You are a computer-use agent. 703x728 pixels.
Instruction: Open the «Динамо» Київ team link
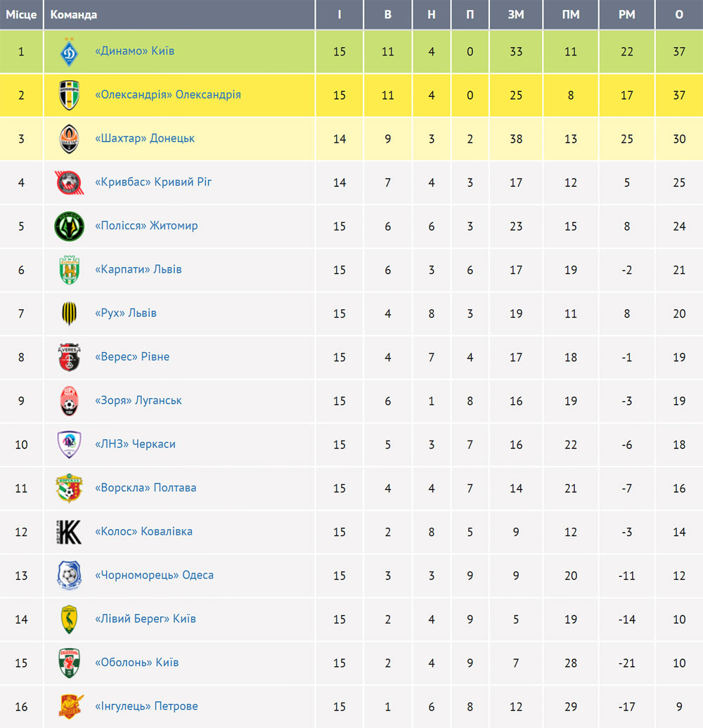(135, 51)
